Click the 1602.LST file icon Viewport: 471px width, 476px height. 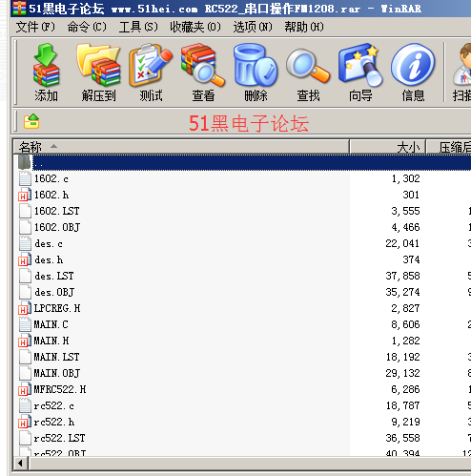[25, 211]
